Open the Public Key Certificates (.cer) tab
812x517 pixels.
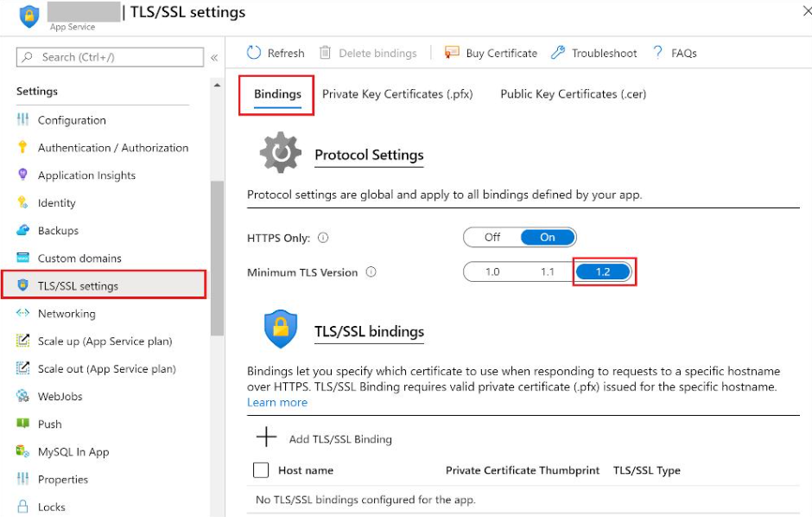(574, 94)
